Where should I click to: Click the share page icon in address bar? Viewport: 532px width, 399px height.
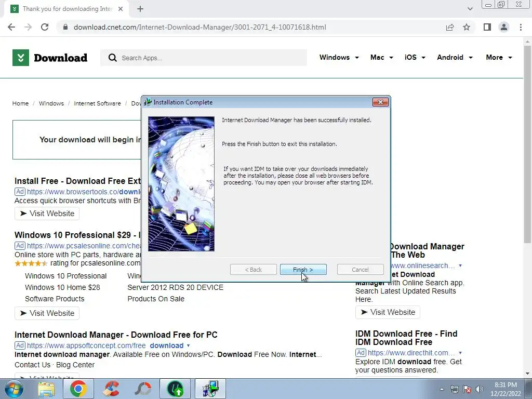pos(450,27)
